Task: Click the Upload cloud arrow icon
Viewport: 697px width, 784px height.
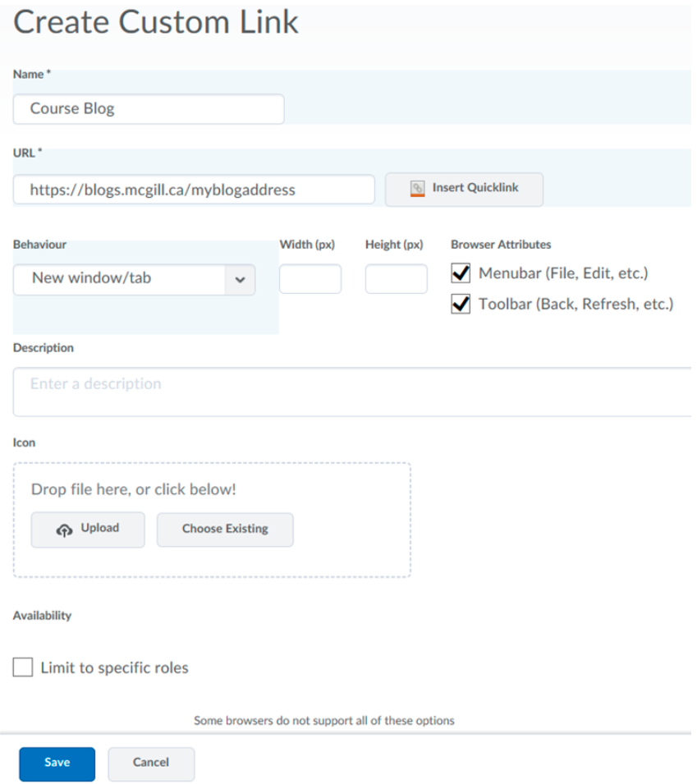Action: [x=64, y=530]
